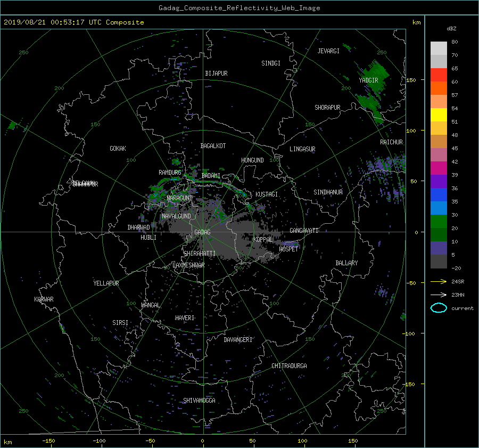479x448 pixels.
Task: Click the right axis value '150'
Action: [411, 80]
